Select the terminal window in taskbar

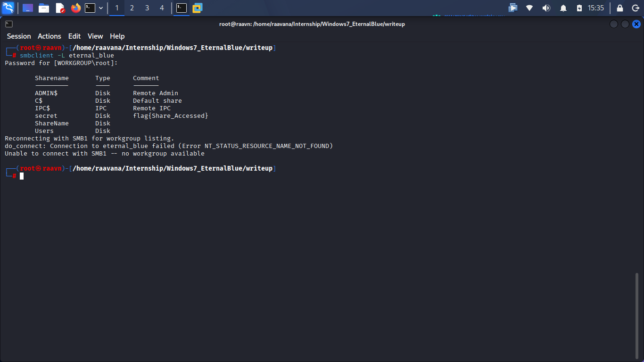coord(182,8)
